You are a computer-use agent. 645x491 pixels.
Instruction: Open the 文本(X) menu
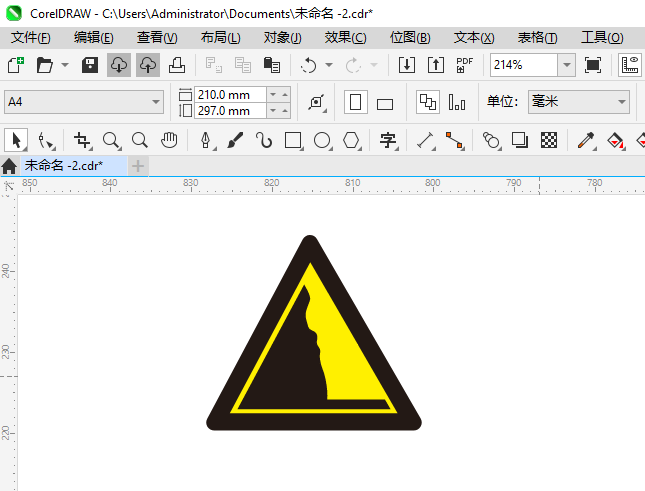(x=474, y=37)
